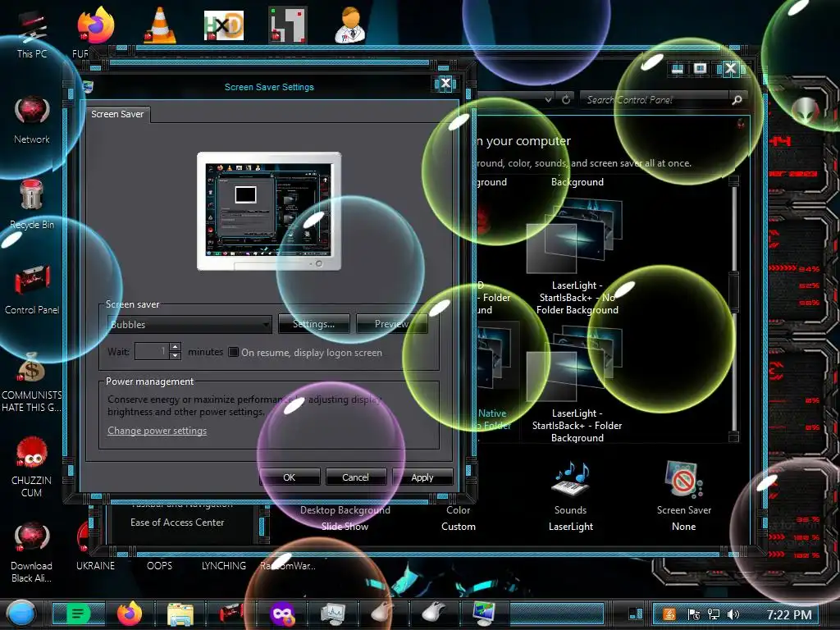
Task: Select the Screen Saver tab
Action: point(117,114)
